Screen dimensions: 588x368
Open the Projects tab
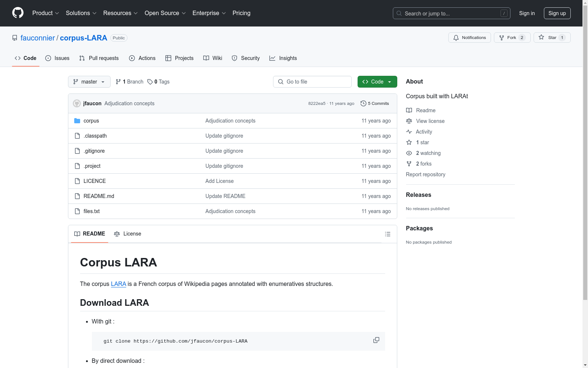click(x=179, y=58)
